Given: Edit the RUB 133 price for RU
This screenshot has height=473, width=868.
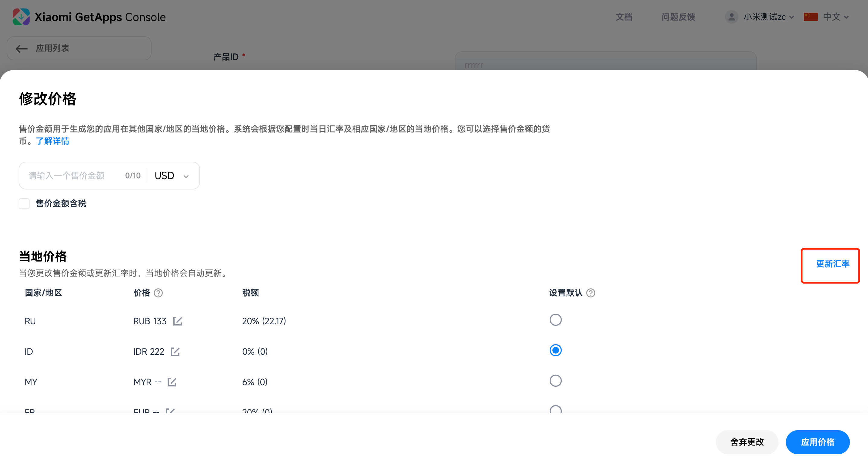Looking at the screenshot, I should [178, 321].
